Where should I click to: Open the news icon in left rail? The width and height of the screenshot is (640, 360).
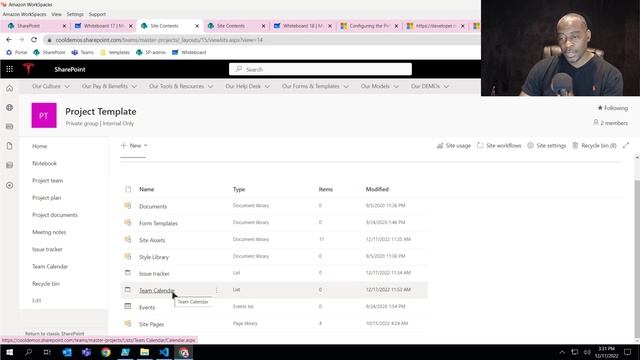point(9,127)
